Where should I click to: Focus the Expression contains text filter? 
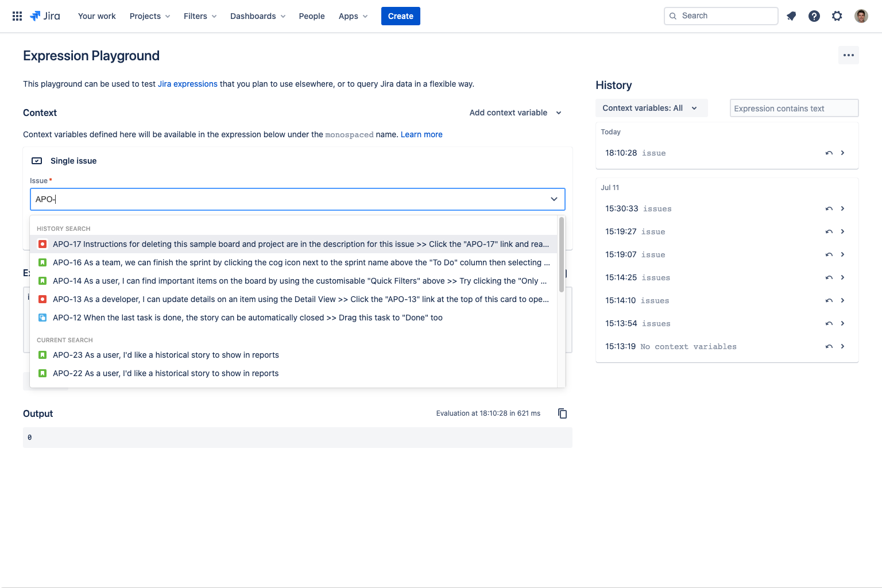point(794,108)
